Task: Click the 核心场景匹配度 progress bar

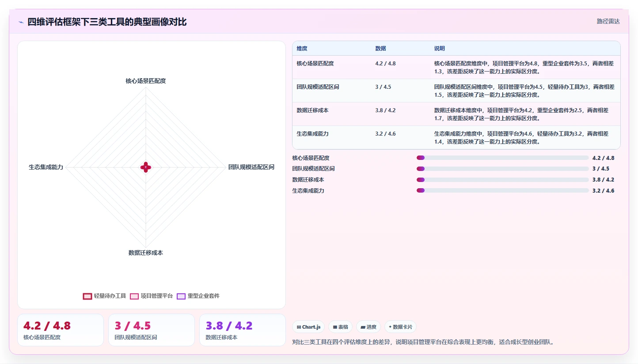Action: [x=502, y=158]
